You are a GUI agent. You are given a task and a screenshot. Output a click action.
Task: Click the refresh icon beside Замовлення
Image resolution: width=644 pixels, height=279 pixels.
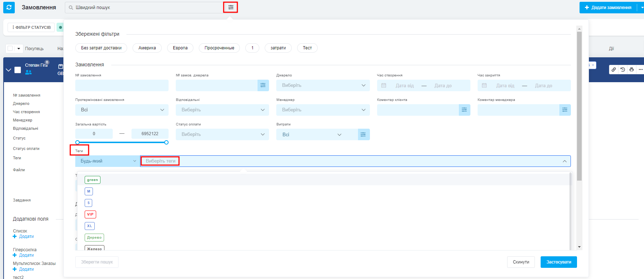point(9,8)
